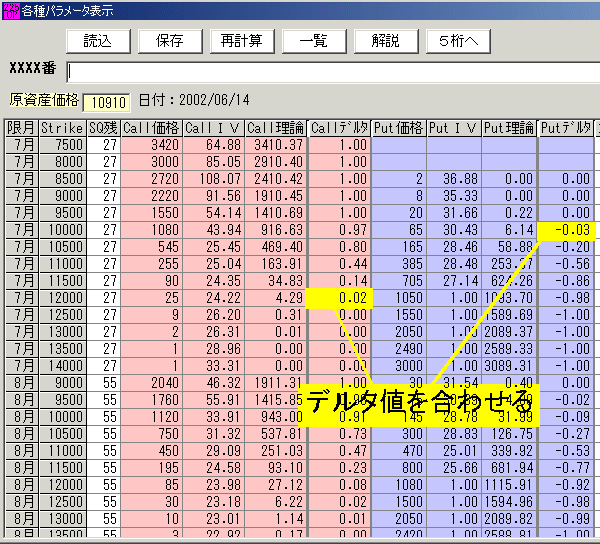Click Call delta cell 0.47

click(339, 451)
